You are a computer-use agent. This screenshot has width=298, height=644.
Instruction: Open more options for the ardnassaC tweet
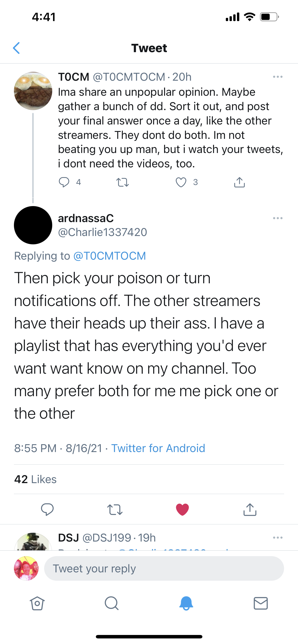click(x=278, y=218)
